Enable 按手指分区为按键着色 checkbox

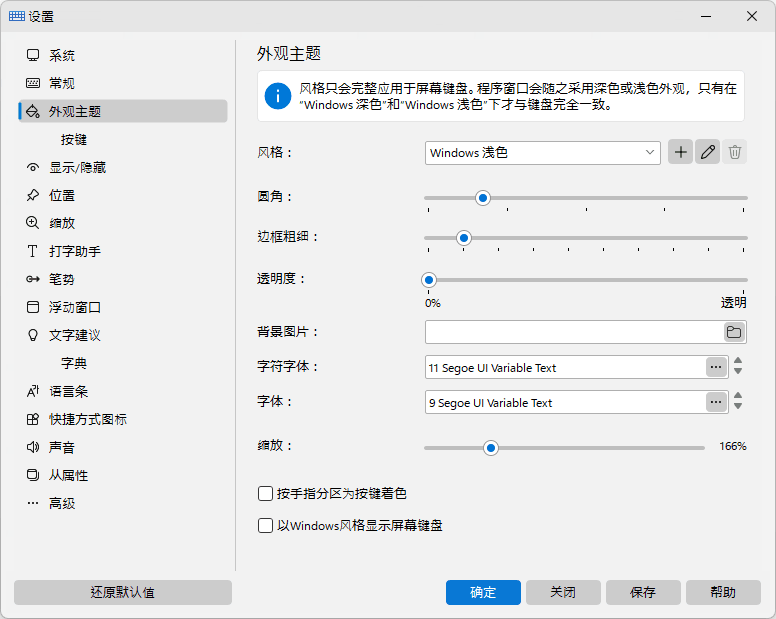point(265,493)
